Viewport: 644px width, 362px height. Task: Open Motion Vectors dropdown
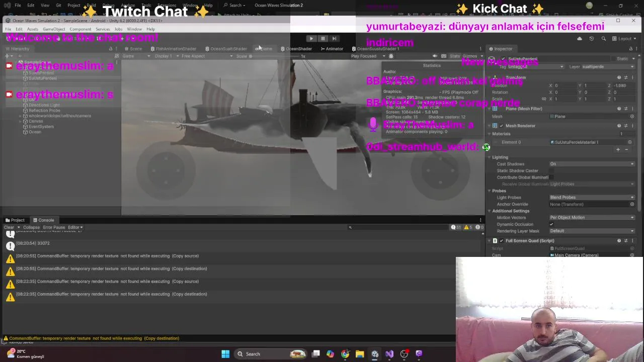[592, 218]
